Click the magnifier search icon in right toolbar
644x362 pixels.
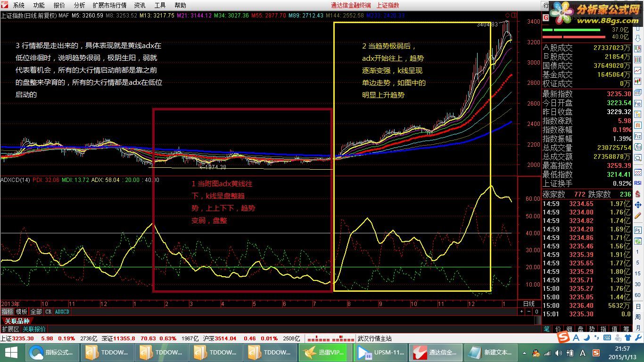click(x=638, y=158)
